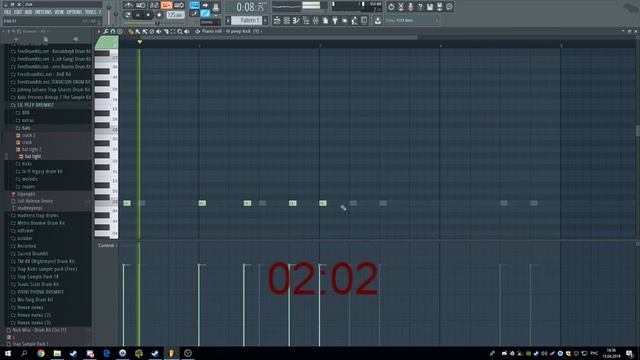Select the piano roll Zoom magnifier tool
640x360 pixels.
pyautogui.click(x=180, y=31)
